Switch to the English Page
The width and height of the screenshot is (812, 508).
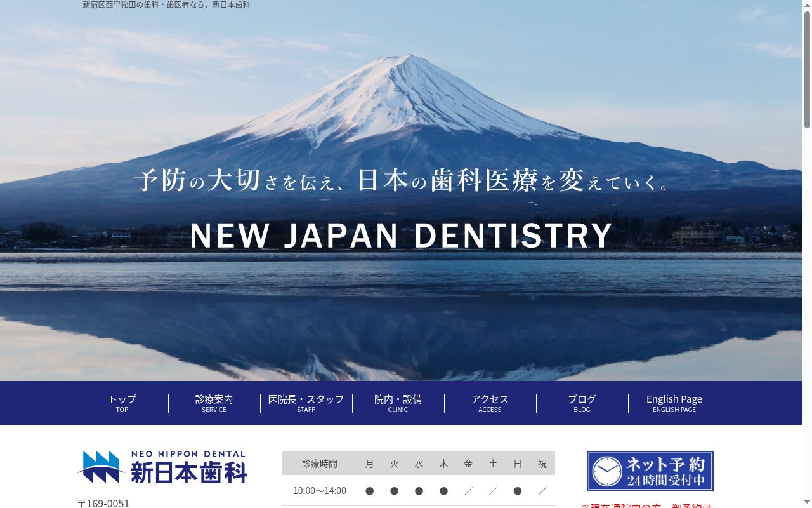click(x=674, y=403)
